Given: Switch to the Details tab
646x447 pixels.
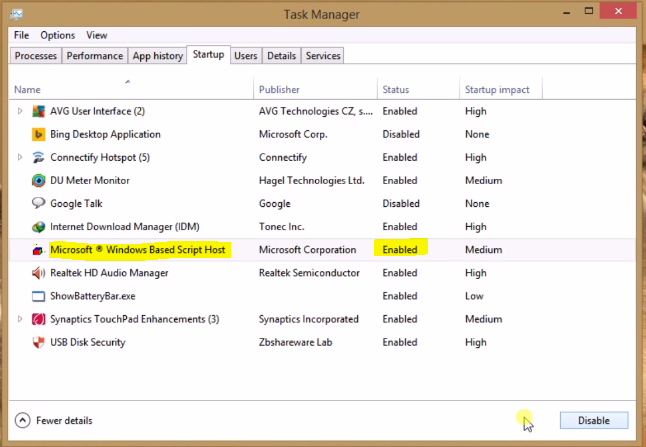Looking at the screenshot, I should pyautogui.click(x=281, y=56).
